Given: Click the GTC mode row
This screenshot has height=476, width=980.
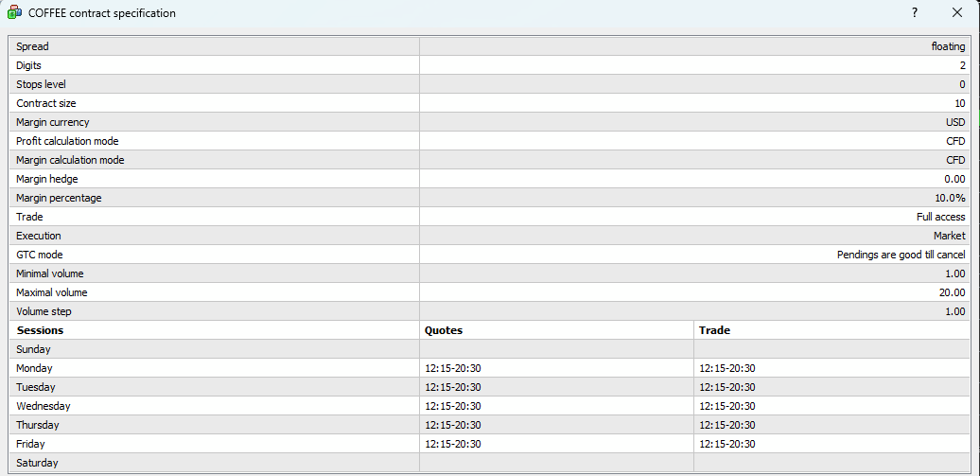Looking at the screenshot, I should 39,255.
